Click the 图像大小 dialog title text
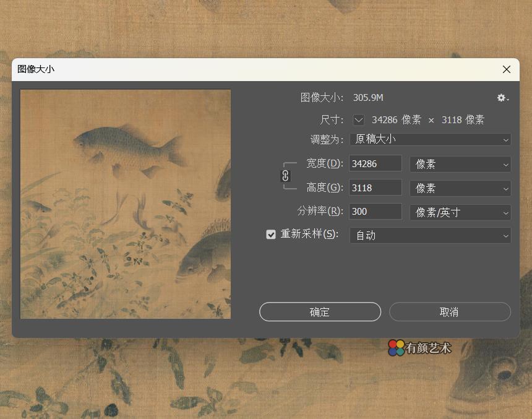The height and width of the screenshot is (419, 532). click(36, 69)
